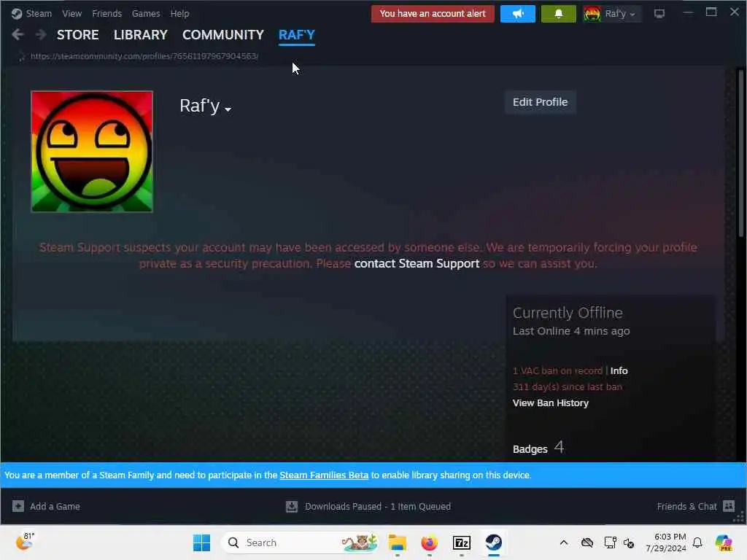
Task: Click the cloud sync tray icon
Action: coord(587,542)
